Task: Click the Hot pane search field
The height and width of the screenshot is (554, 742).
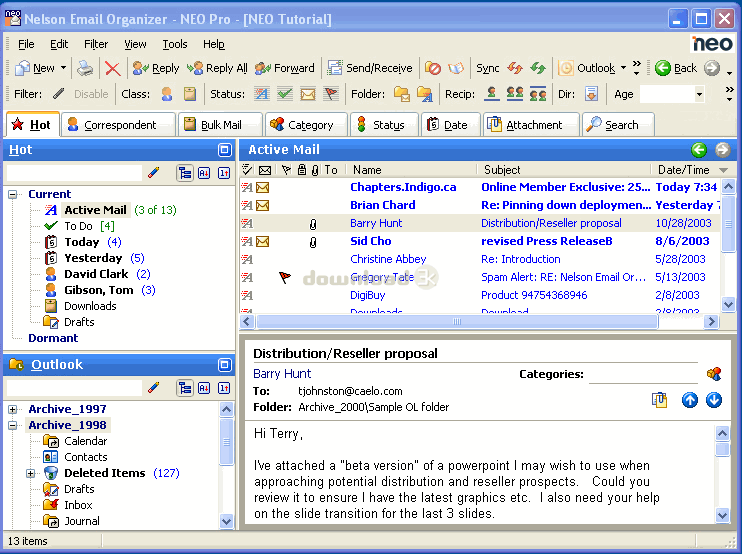Action: point(74,173)
